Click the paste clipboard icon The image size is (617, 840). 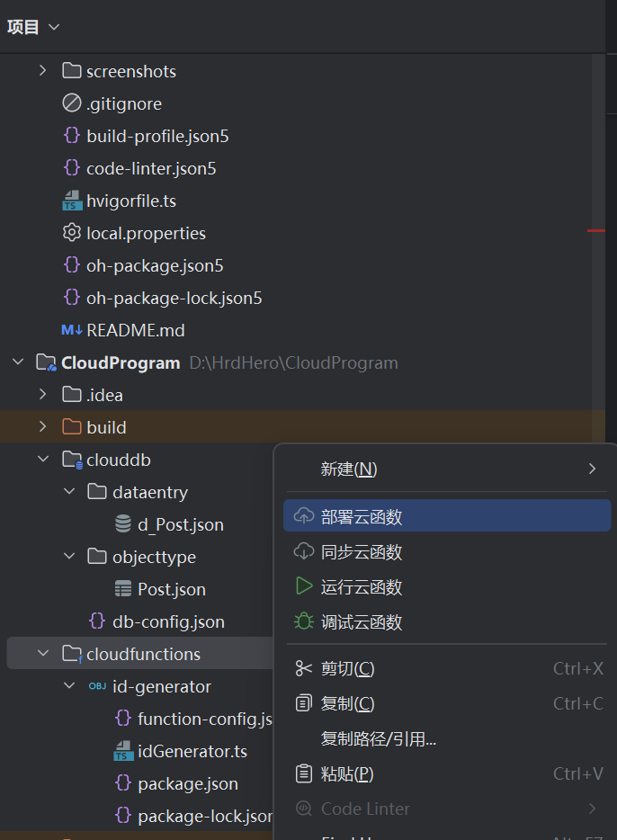point(304,773)
